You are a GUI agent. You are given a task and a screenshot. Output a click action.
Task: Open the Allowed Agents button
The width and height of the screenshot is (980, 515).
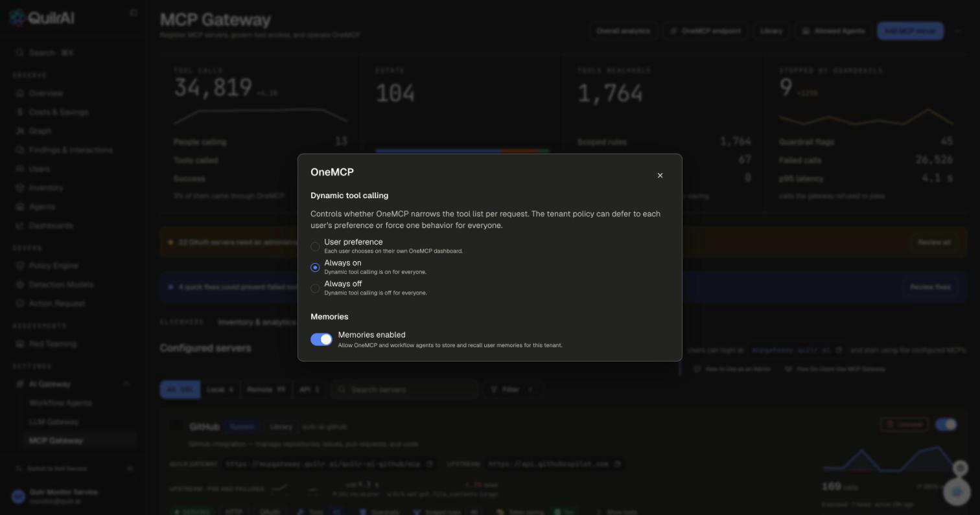pos(834,31)
